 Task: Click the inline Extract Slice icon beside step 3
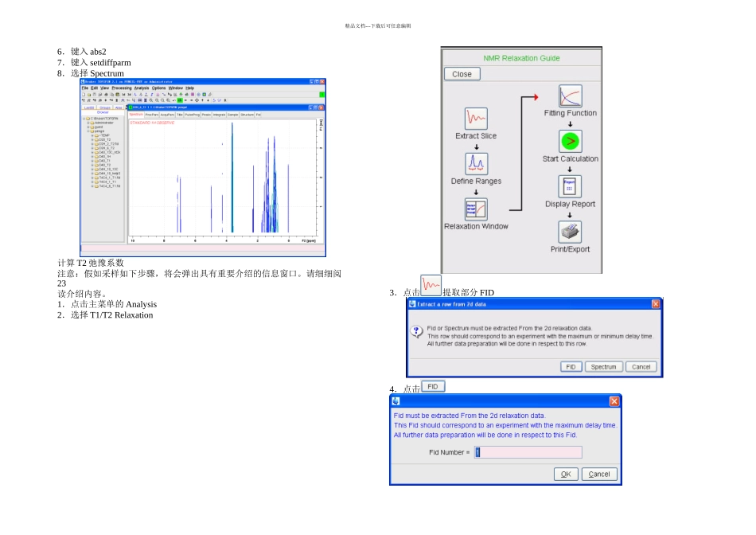(x=431, y=285)
